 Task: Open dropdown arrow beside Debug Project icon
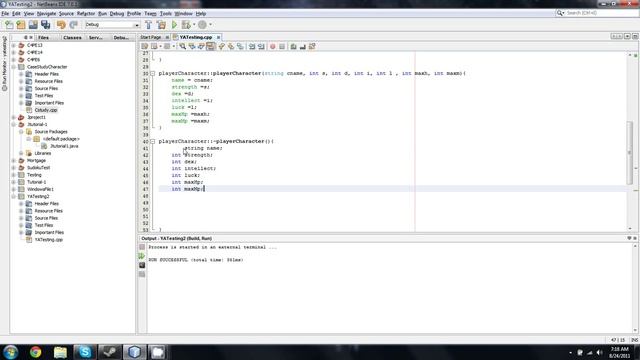194,25
